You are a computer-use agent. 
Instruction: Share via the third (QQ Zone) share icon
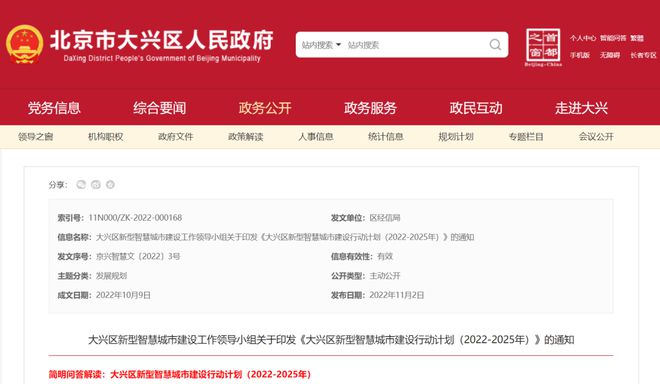[110, 184]
